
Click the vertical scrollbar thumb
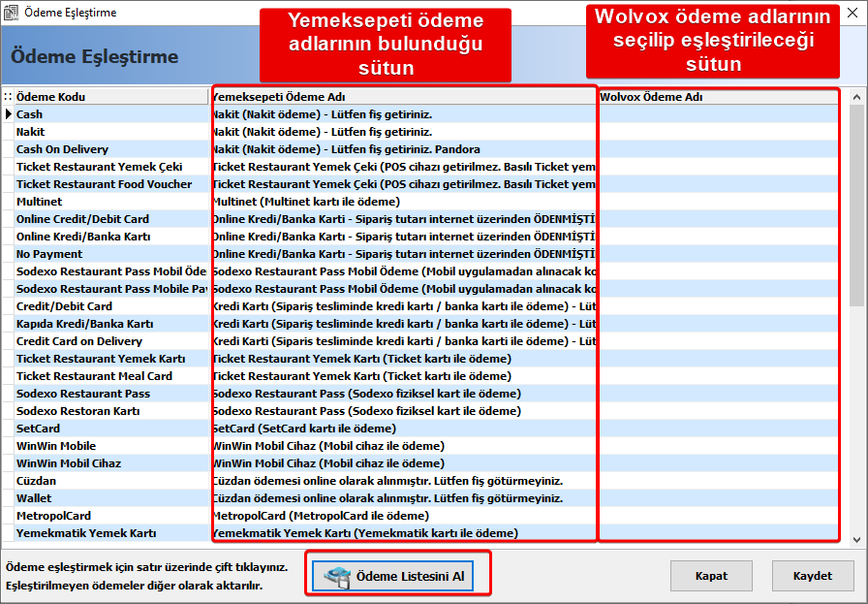(856, 205)
